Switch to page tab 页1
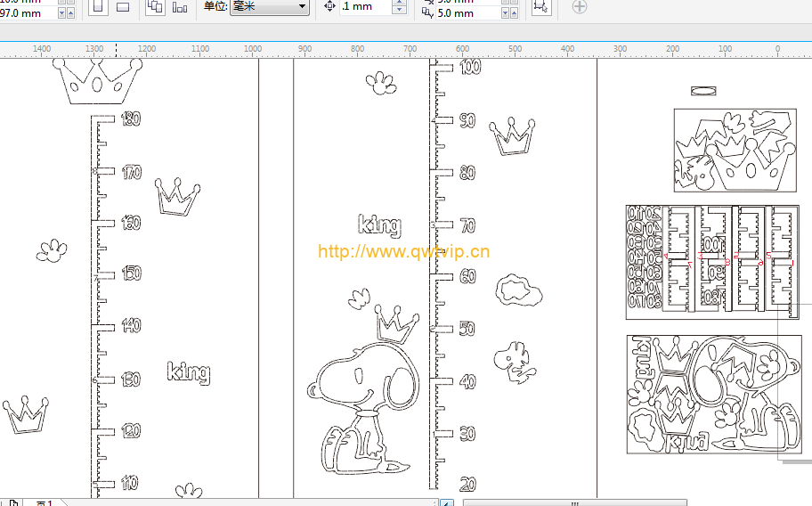The image size is (812, 506). click(x=45, y=503)
